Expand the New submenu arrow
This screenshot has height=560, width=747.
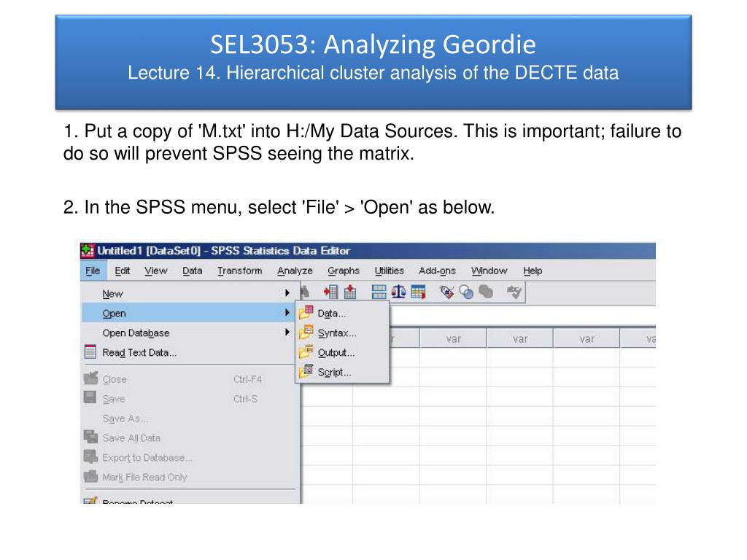click(287, 293)
